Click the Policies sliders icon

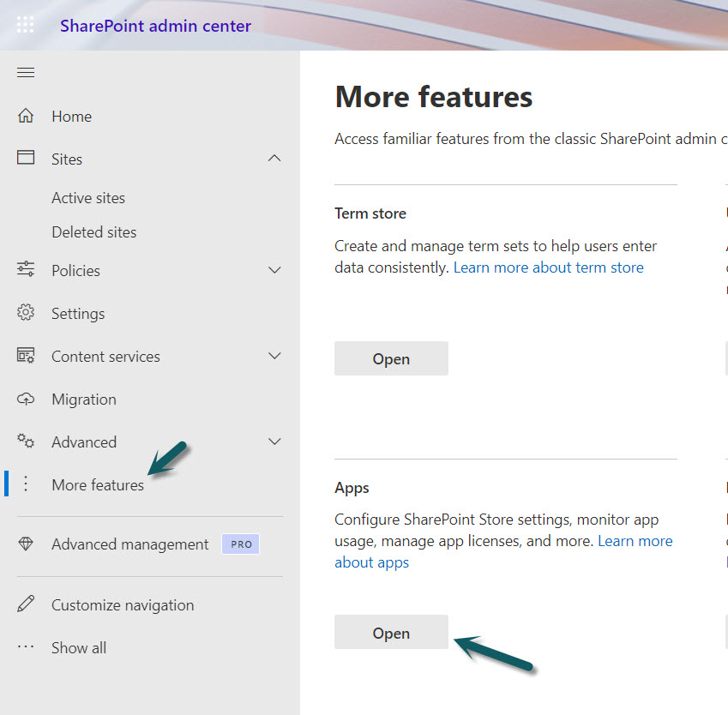(x=26, y=270)
